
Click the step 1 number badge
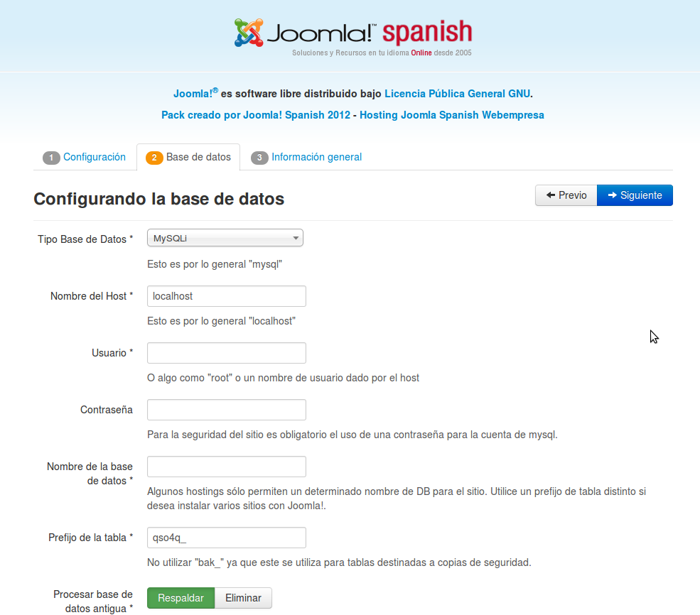point(51,158)
